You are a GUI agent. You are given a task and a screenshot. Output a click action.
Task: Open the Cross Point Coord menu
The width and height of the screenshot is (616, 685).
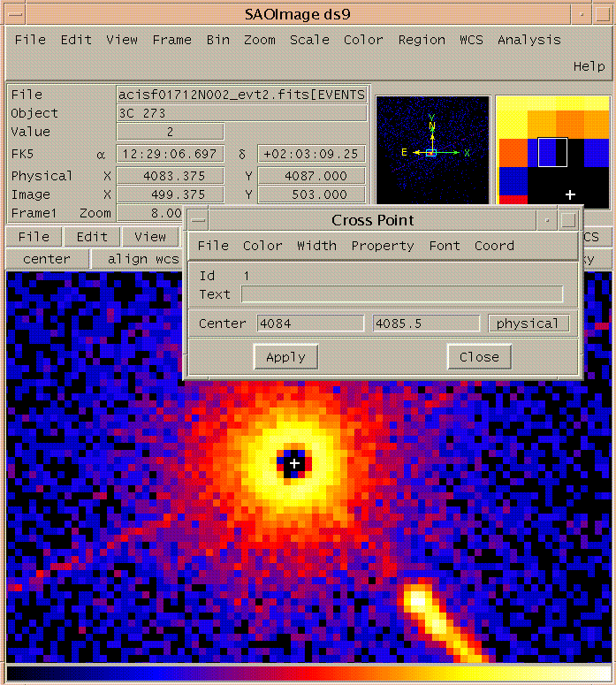click(494, 246)
